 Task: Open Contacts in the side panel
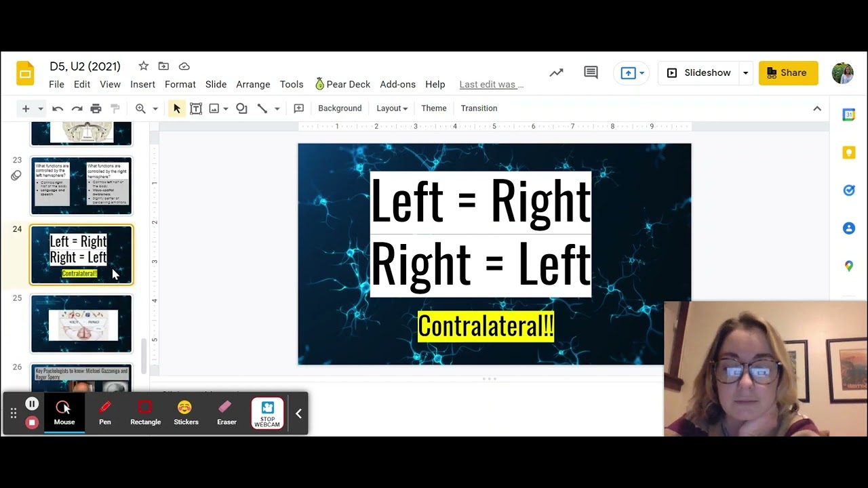[849, 228]
